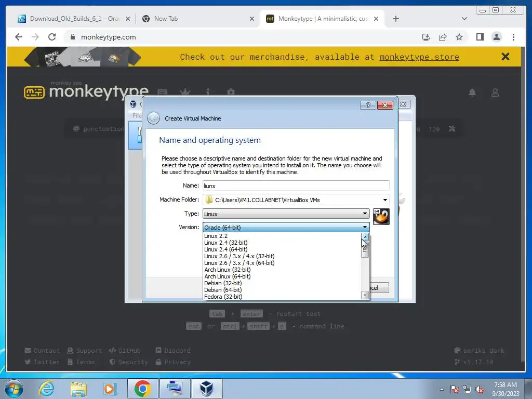This screenshot has height=399, width=532.
Task: Open help for the Create Virtual Machine dialog
Action: point(368,105)
